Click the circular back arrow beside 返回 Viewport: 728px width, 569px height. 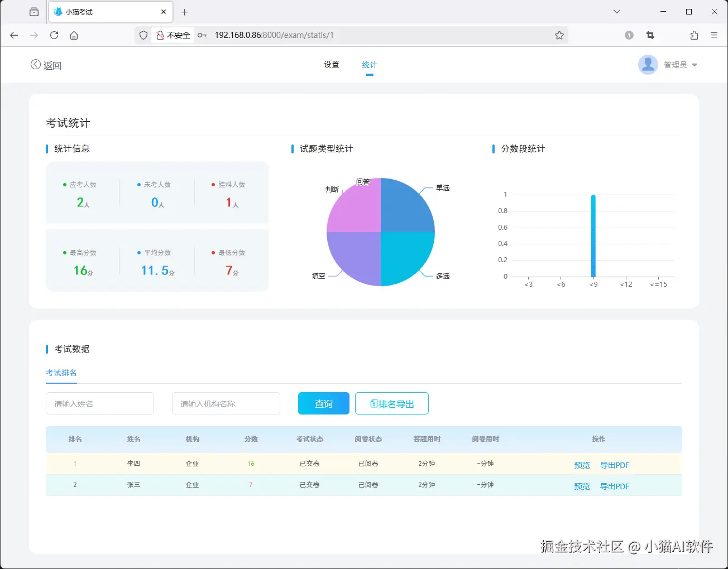click(35, 65)
